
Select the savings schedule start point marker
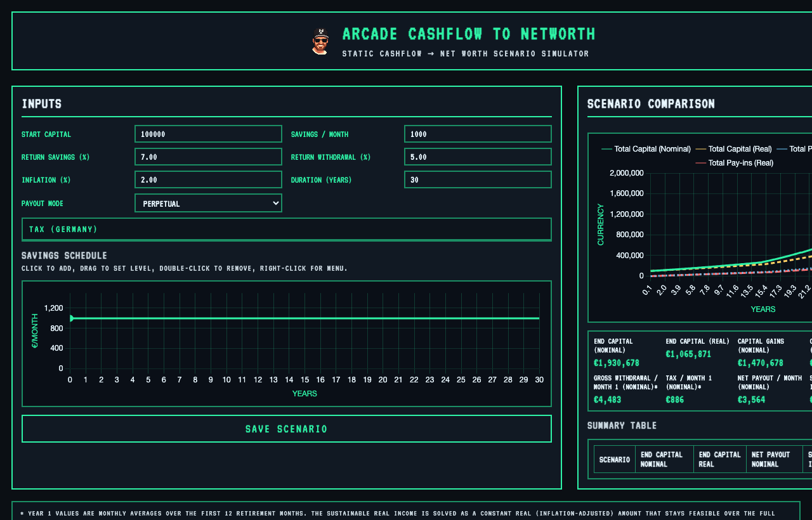pos(71,318)
